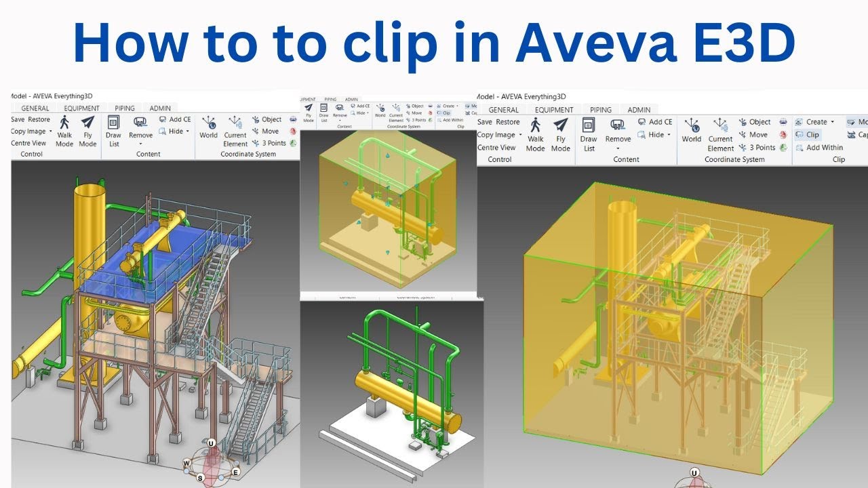Click the compass view gizmo in left viewport

212,464
